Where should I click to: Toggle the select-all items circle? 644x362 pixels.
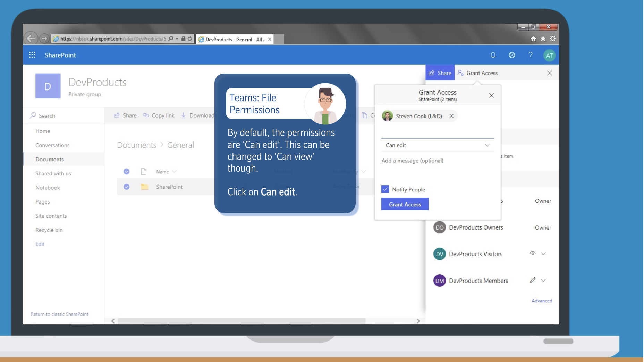point(127,172)
